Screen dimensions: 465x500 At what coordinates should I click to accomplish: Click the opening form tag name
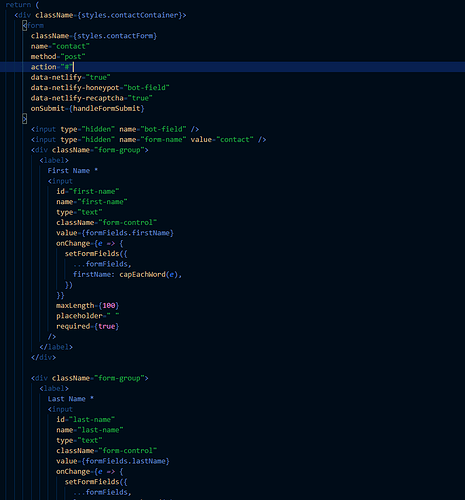click(35, 25)
